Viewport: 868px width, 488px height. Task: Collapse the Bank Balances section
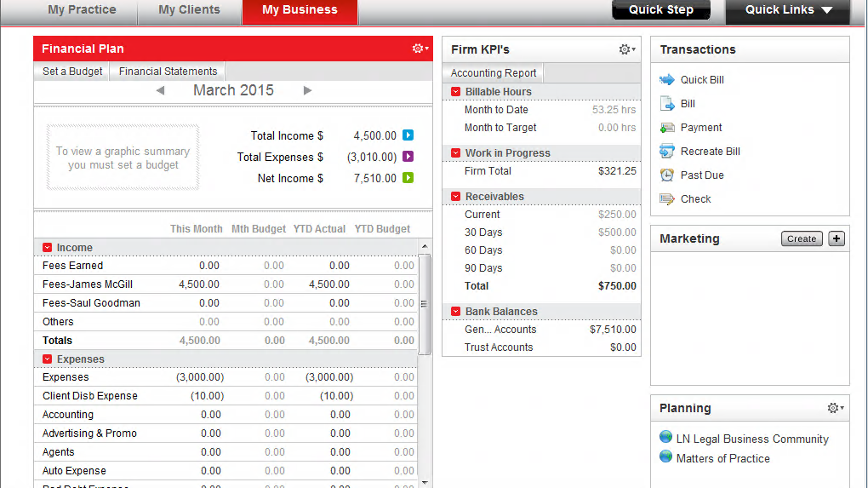455,312
